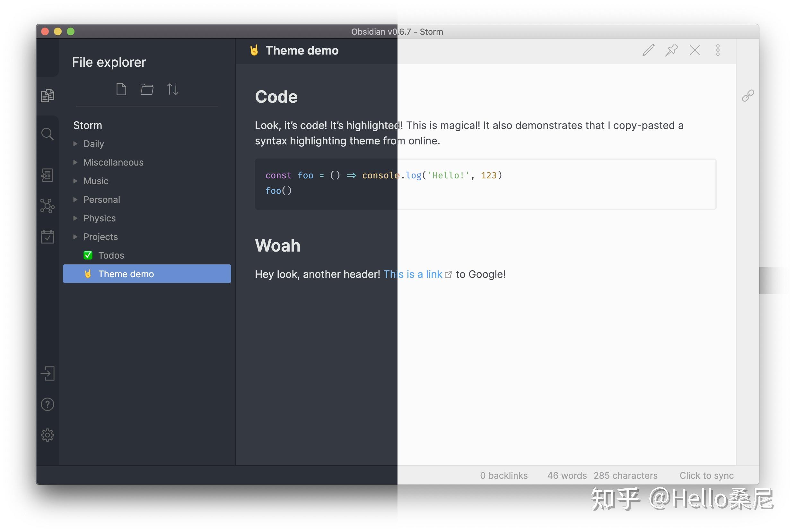Click the 0 backlinks status item
Screen dimensions: 795x532
pos(503,475)
